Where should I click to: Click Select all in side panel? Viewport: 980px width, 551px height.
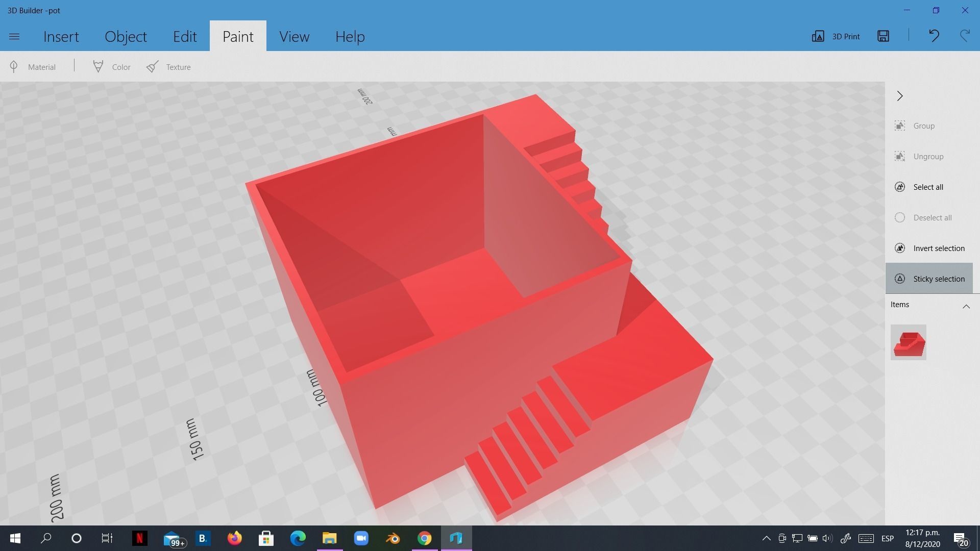point(929,187)
